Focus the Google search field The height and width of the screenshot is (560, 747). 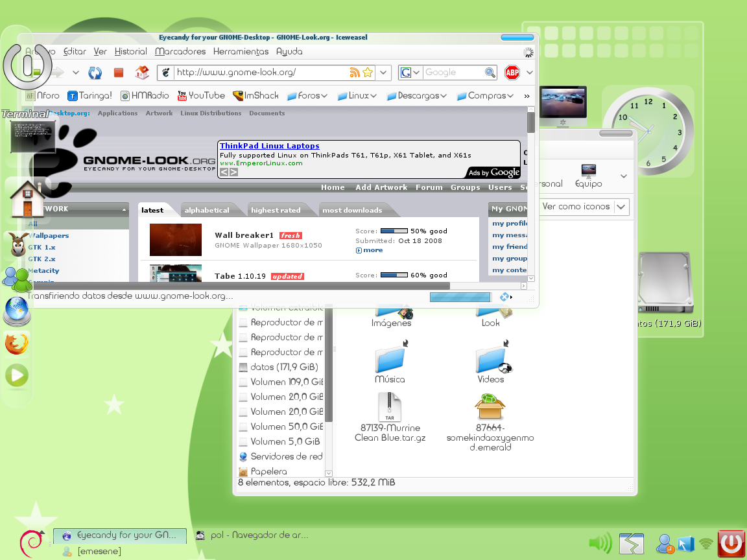pyautogui.click(x=453, y=73)
